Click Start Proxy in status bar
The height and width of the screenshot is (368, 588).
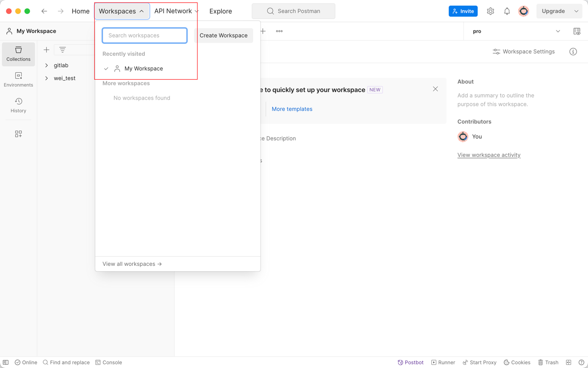(x=479, y=362)
